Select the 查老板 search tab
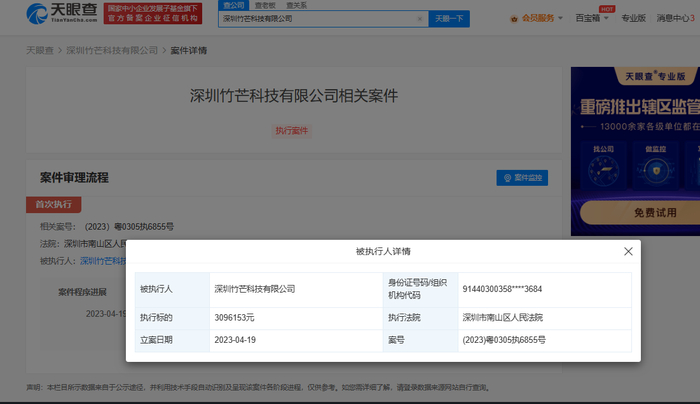 [265, 5]
